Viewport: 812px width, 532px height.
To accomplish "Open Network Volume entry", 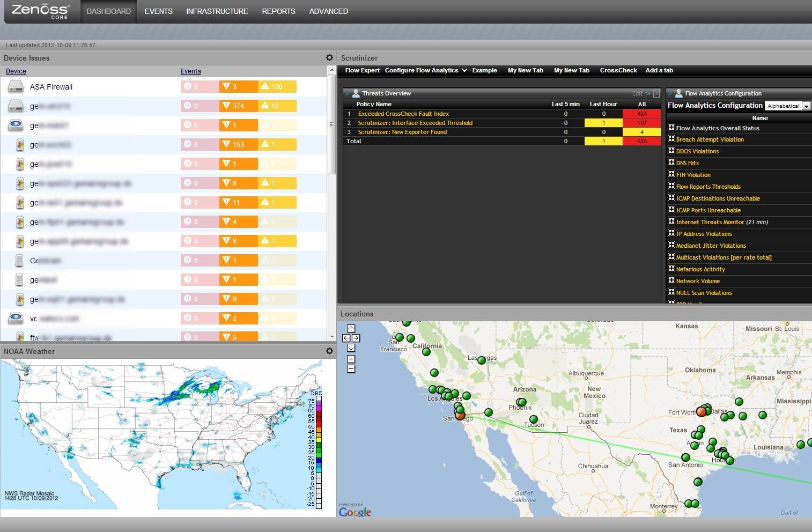I will click(x=698, y=281).
